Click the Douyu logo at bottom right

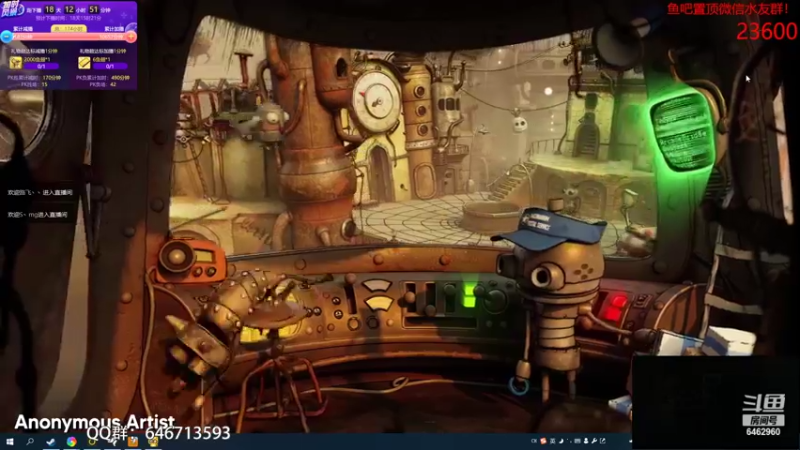763,404
